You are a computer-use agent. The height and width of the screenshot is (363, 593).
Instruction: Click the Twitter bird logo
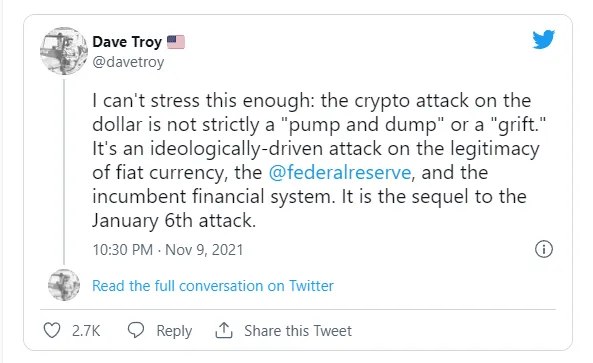[543, 39]
